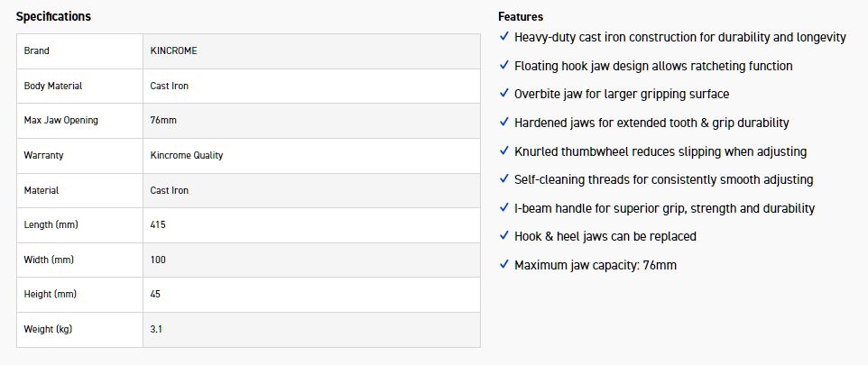Viewport: 868px width, 365px height.
Task: Select the Width (mm) value 100
Action: [x=158, y=260]
